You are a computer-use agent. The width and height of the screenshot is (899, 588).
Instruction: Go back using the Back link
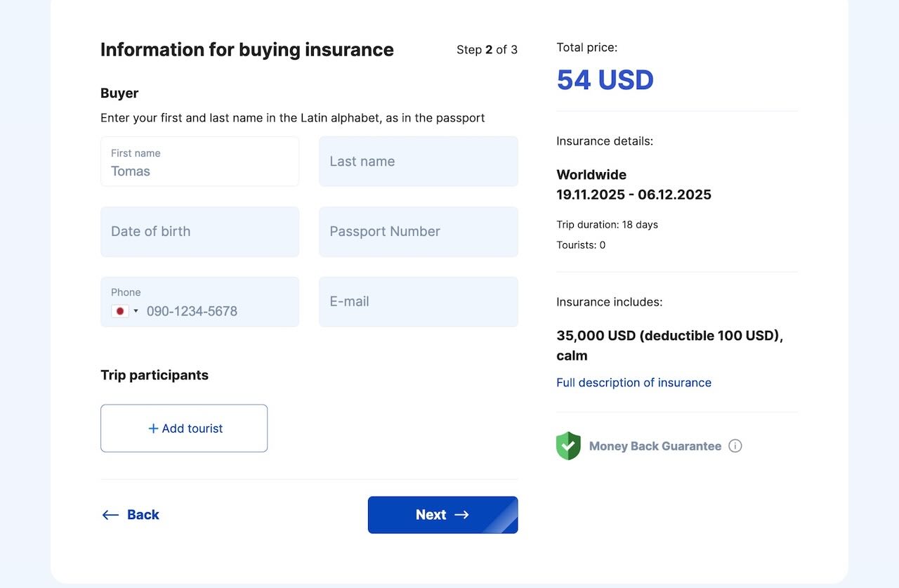tap(131, 515)
